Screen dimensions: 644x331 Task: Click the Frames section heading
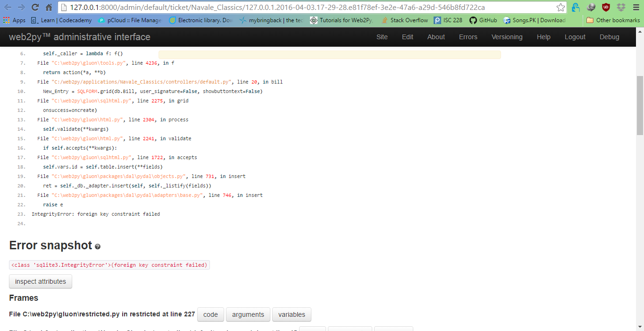pyautogui.click(x=24, y=298)
